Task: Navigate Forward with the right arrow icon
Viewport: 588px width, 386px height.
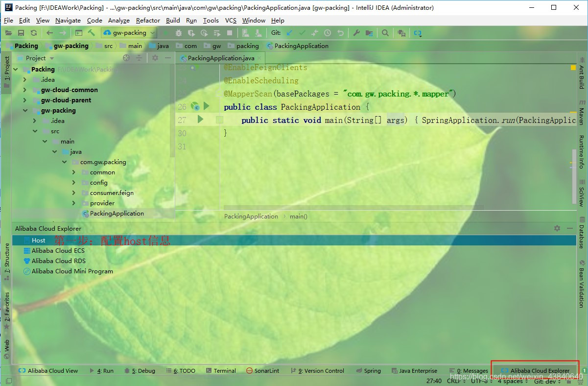Action: [63, 33]
